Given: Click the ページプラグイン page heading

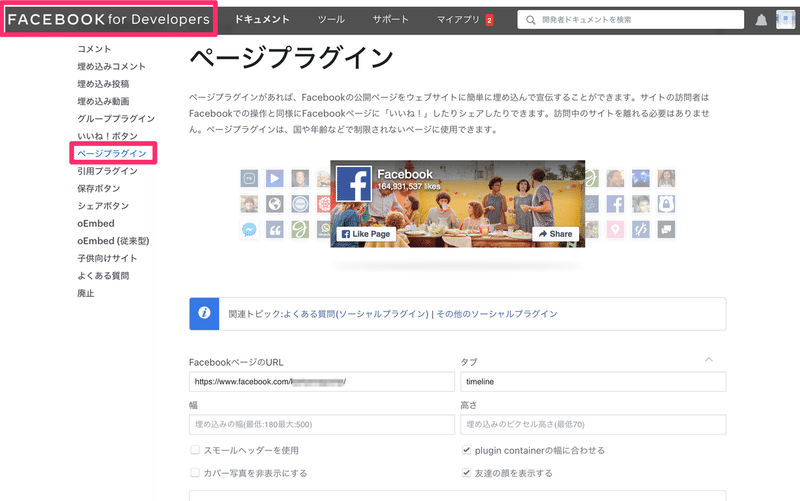Looking at the screenshot, I should pos(291,58).
